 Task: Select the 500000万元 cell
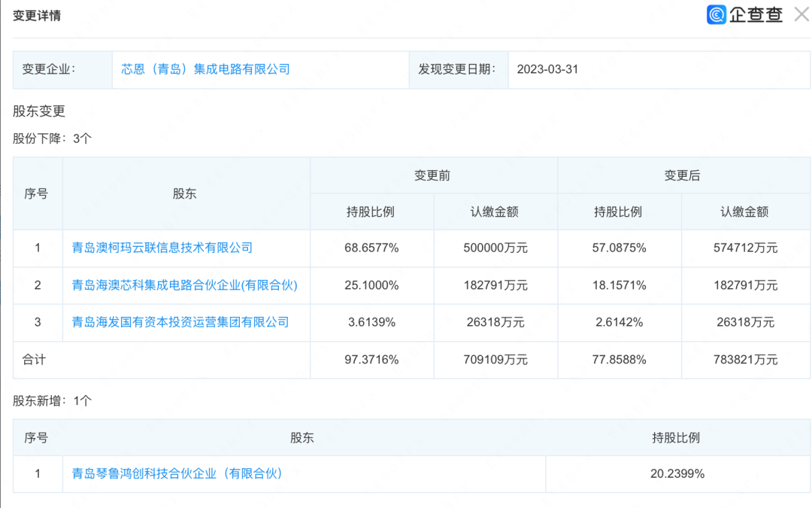[495, 248]
